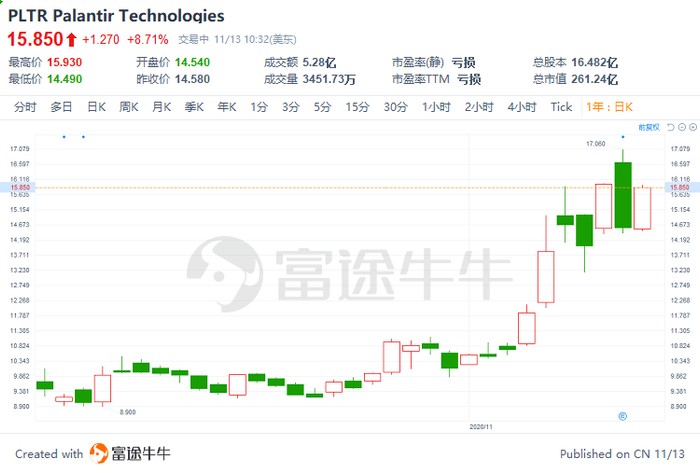Image resolution: width=700 pixels, height=473 pixels.
Task: Click the previous close value 14.580
Action: tap(192, 79)
